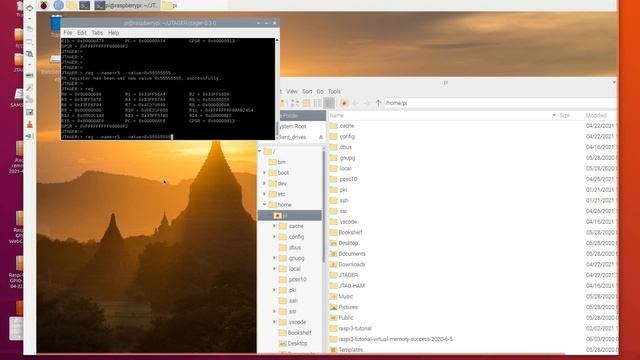Open the terminal File menu
This screenshot has height=360, width=640.
tap(68, 33)
